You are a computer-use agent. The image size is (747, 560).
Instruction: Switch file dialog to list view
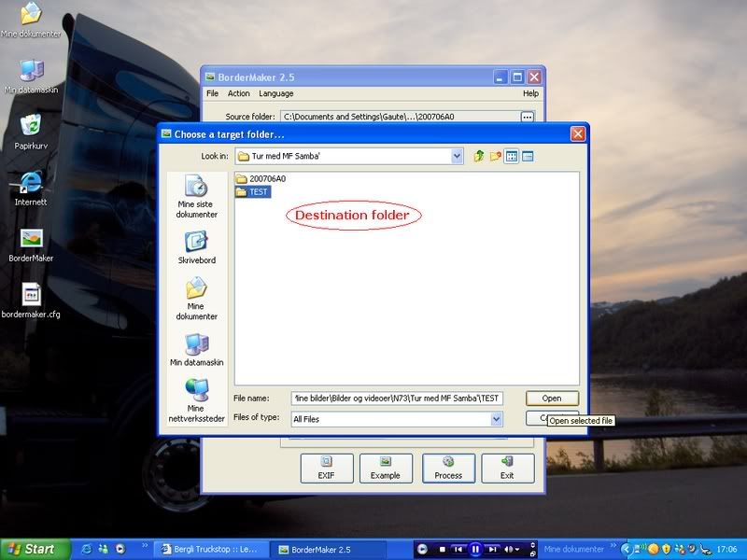pyautogui.click(x=512, y=156)
